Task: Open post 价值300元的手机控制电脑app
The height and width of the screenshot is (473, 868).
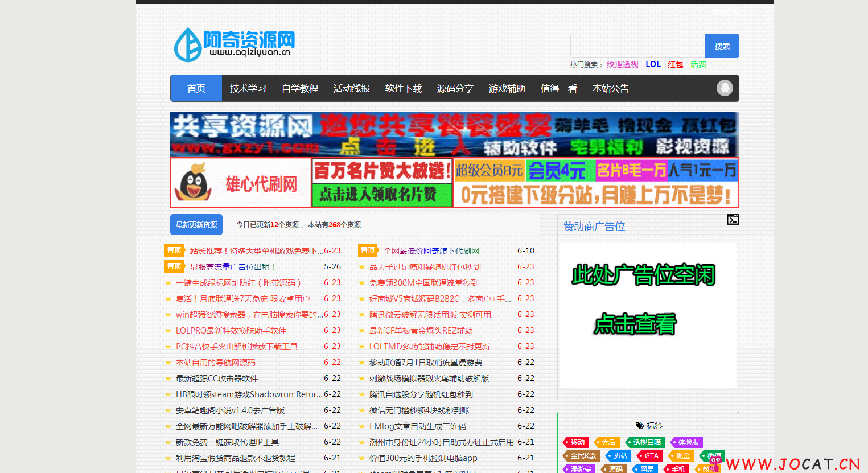Action: (423, 458)
